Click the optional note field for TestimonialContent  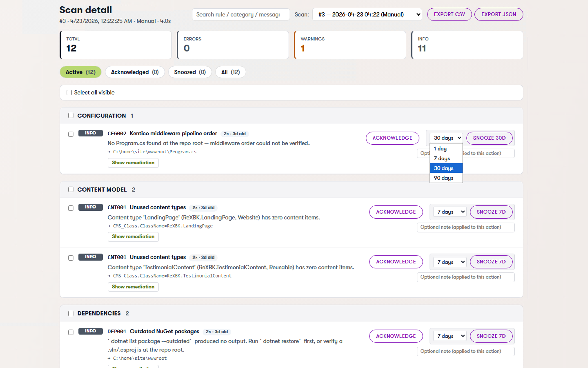click(465, 277)
